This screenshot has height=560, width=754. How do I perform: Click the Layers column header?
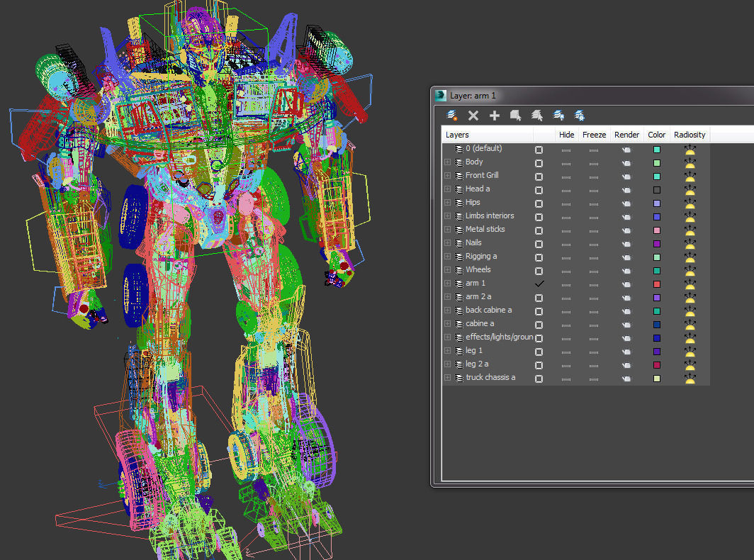click(487, 135)
